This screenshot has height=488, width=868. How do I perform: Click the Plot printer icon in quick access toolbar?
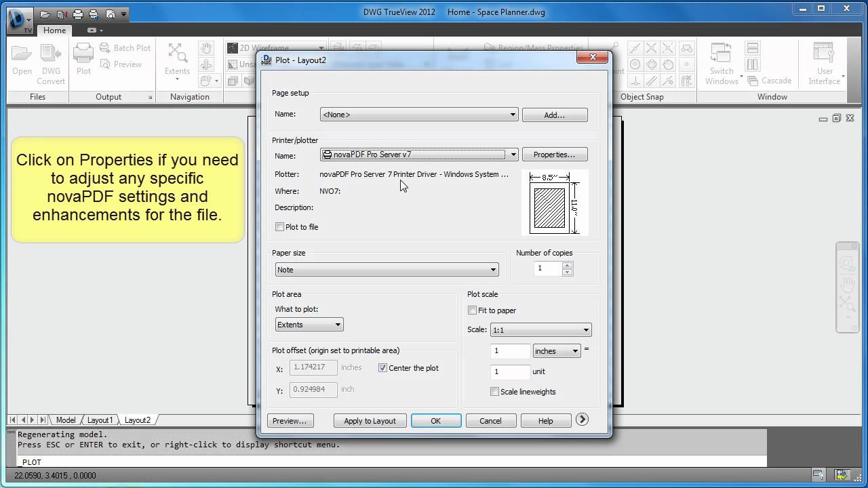click(x=78, y=13)
